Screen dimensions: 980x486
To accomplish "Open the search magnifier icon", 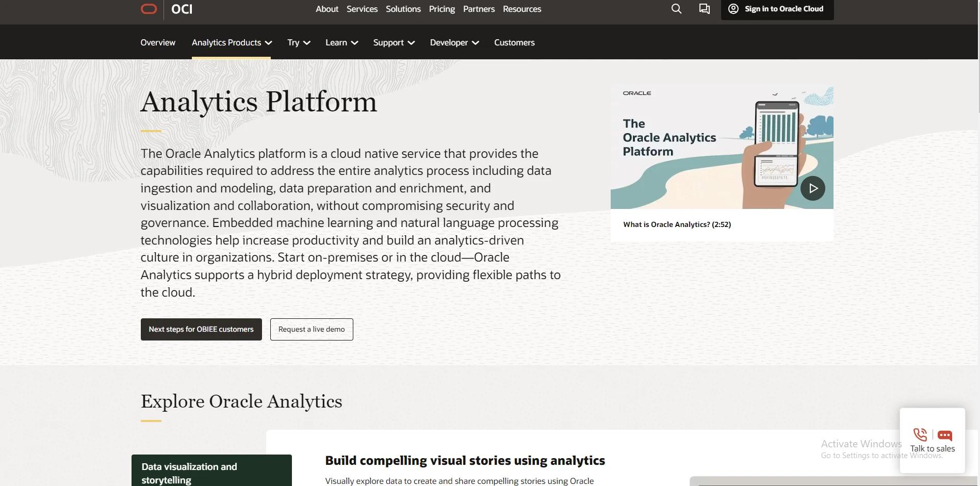I will (x=676, y=9).
